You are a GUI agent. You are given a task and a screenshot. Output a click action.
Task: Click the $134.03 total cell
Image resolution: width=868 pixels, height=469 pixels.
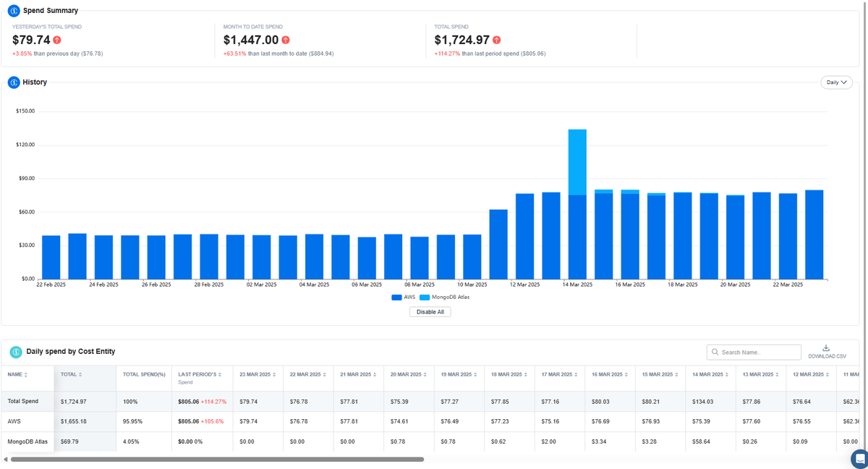(x=704, y=401)
